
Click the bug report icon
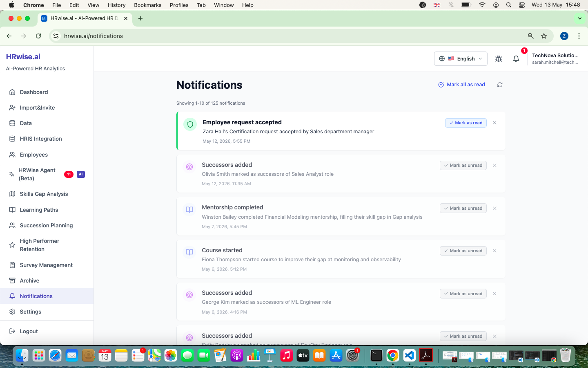point(499,59)
